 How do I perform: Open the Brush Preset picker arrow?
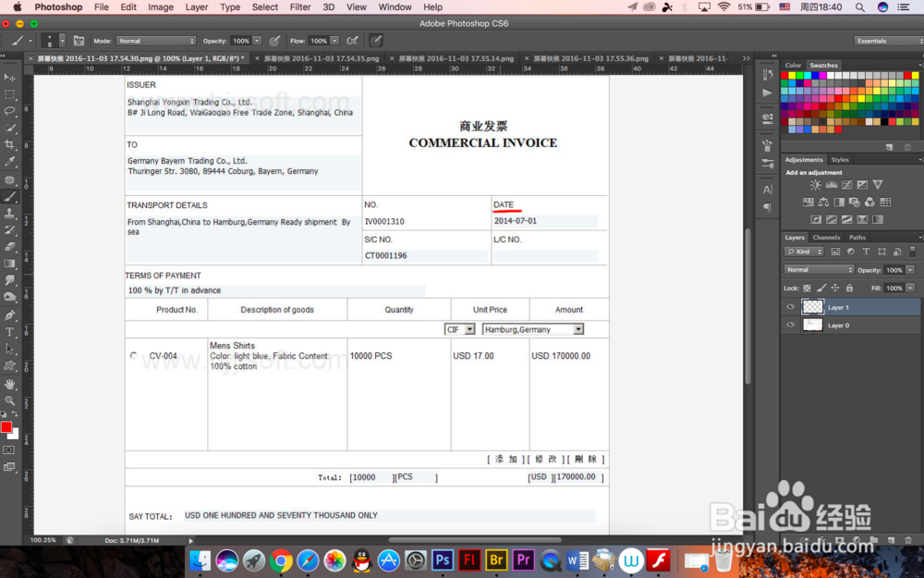coord(62,41)
